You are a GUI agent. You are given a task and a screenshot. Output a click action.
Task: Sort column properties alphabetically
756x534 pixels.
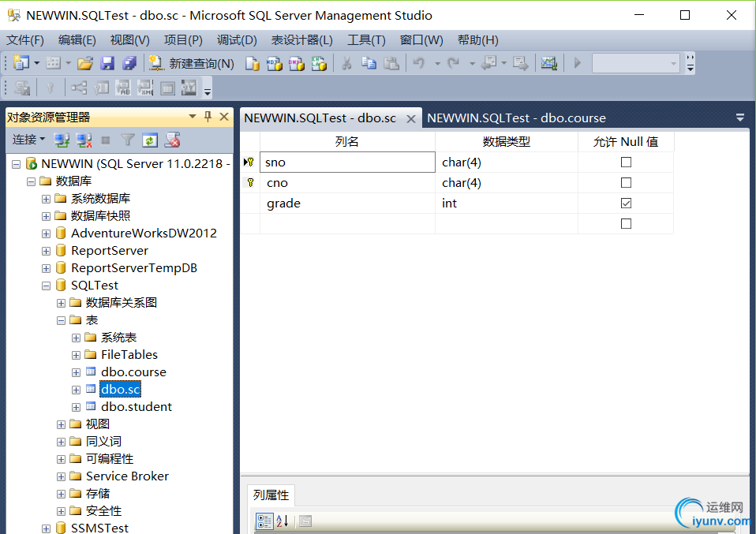282,521
